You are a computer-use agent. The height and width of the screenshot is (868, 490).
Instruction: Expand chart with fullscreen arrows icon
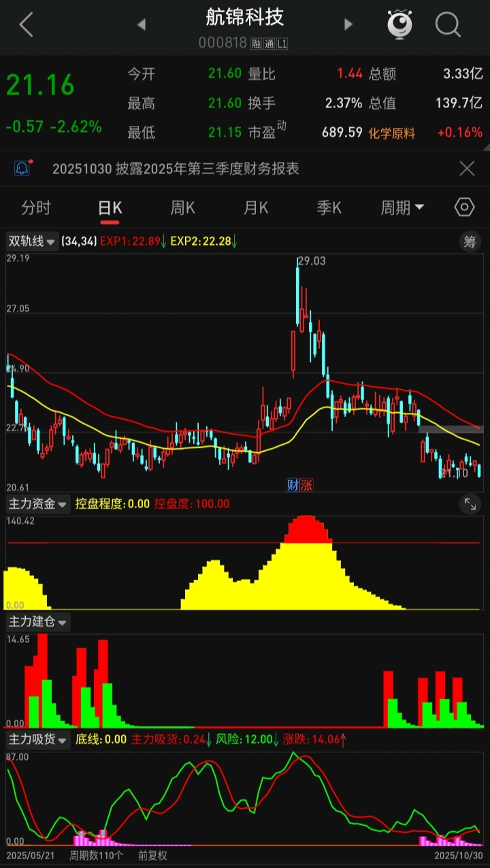470,504
